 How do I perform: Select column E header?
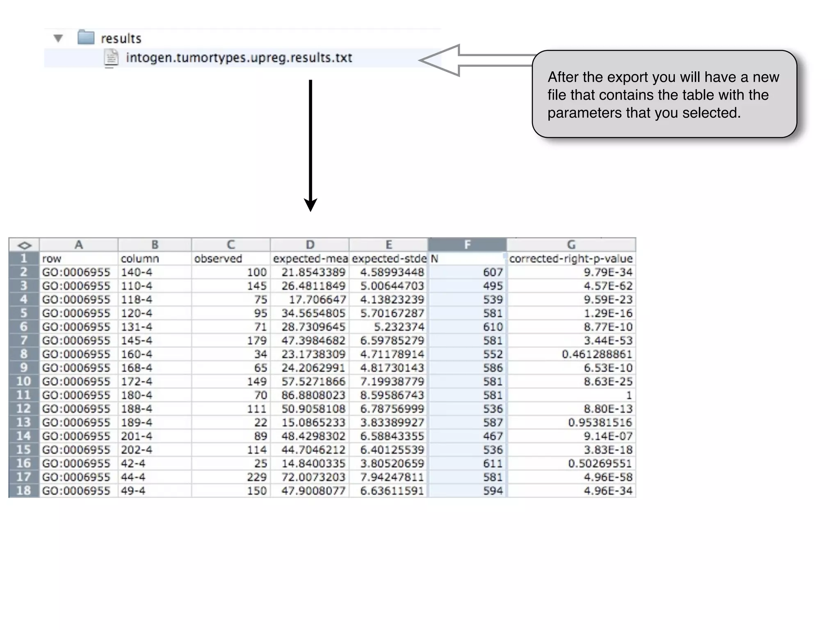pos(388,245)
